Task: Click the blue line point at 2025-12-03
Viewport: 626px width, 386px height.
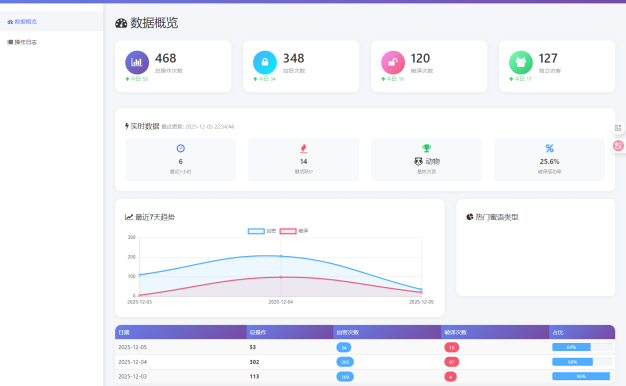Action: click(139, 275)
